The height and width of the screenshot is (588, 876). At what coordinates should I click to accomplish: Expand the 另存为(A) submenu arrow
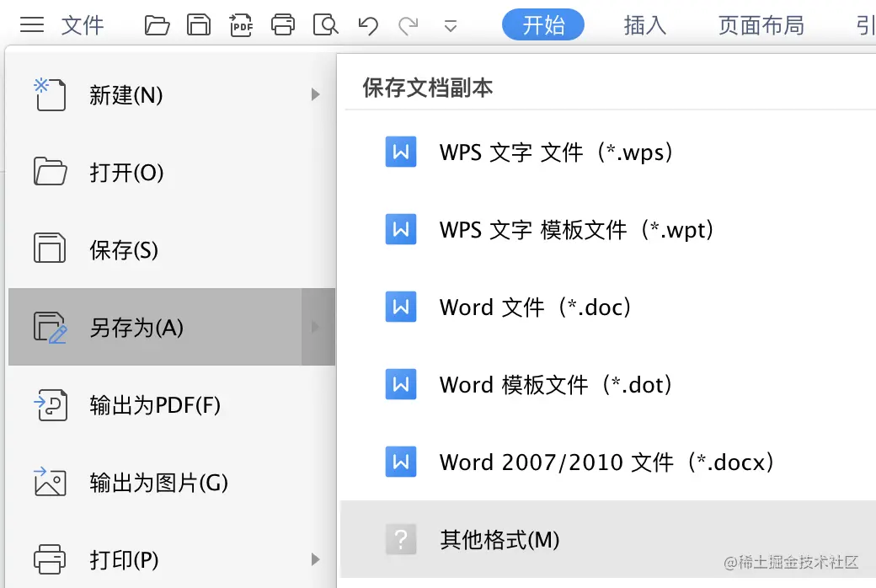pos(315,326)
